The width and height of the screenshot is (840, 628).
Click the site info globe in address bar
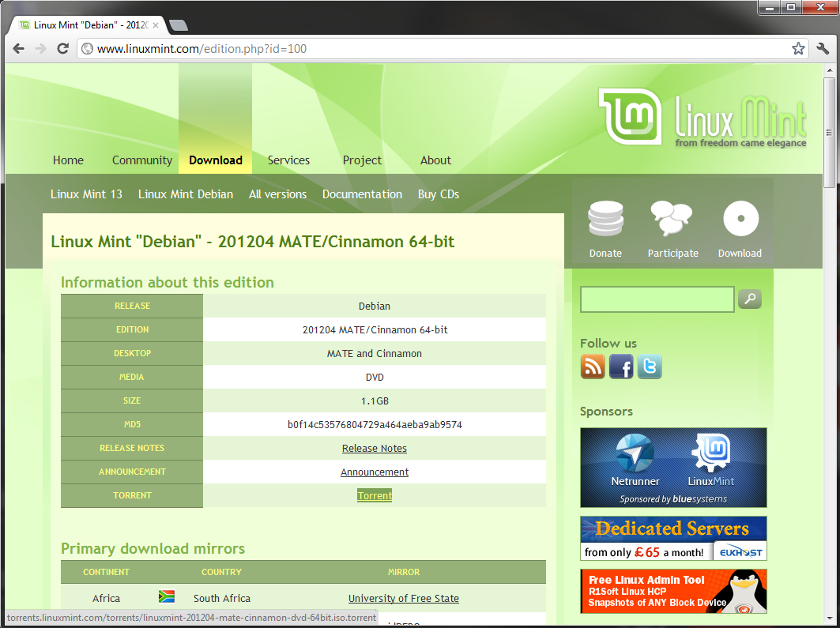(87, 49)
